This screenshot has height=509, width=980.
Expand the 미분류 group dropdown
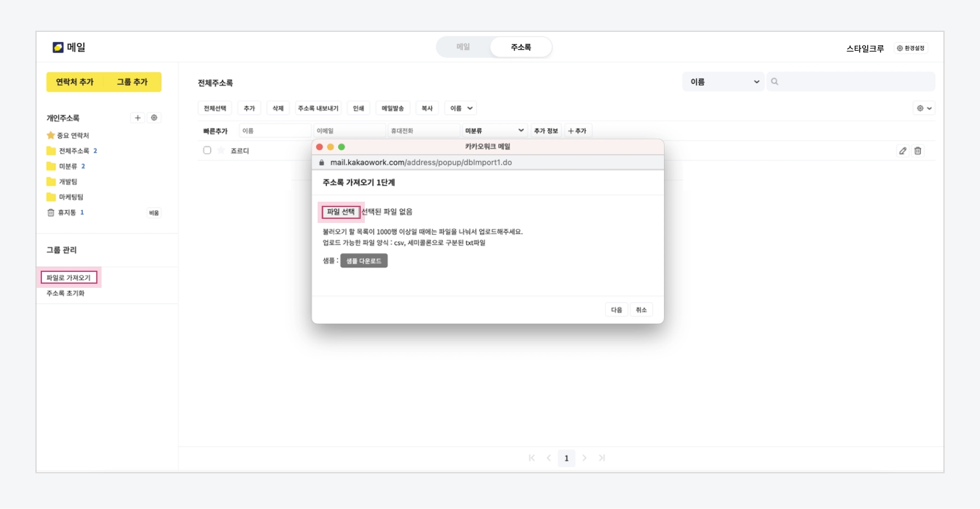(x=494, y=131)
